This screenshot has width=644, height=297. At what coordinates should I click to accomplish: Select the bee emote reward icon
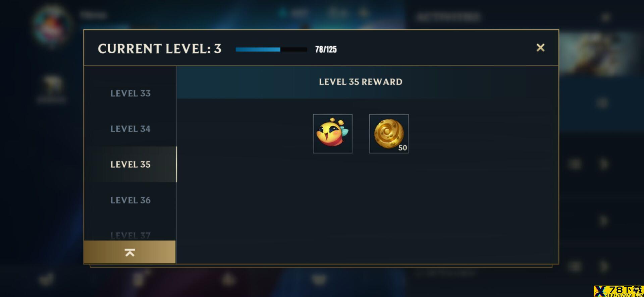332,133
